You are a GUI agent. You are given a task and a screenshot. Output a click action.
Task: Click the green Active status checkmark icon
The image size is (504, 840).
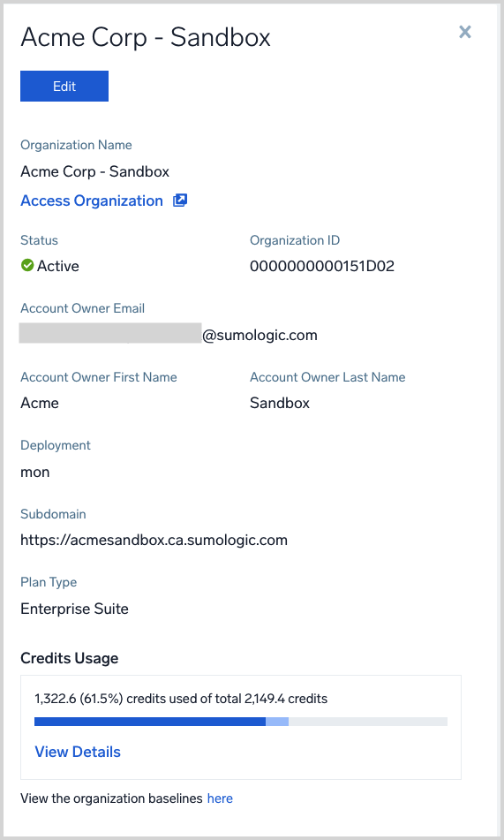coord(27,265)
